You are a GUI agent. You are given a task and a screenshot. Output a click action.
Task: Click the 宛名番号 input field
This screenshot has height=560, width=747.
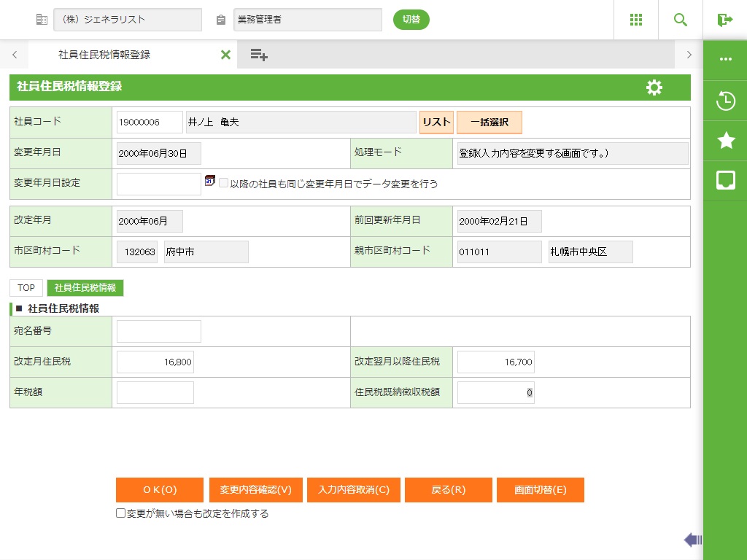pos(158,331)
